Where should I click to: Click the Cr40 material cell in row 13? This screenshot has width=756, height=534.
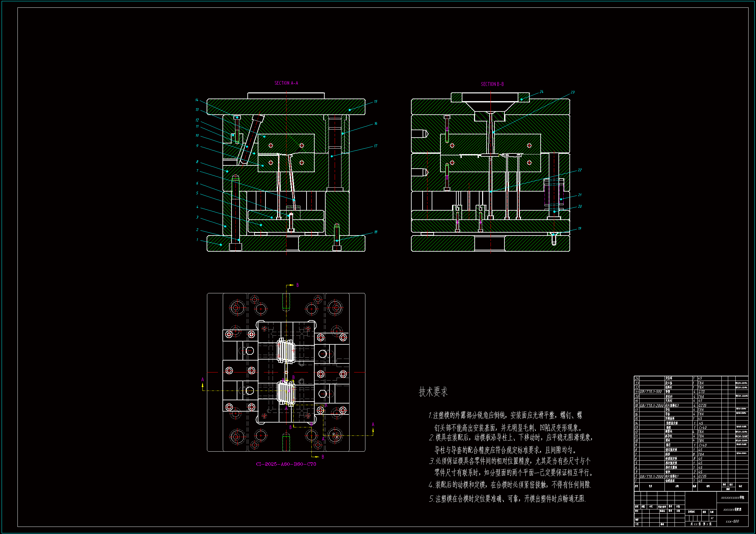[702, 427]
